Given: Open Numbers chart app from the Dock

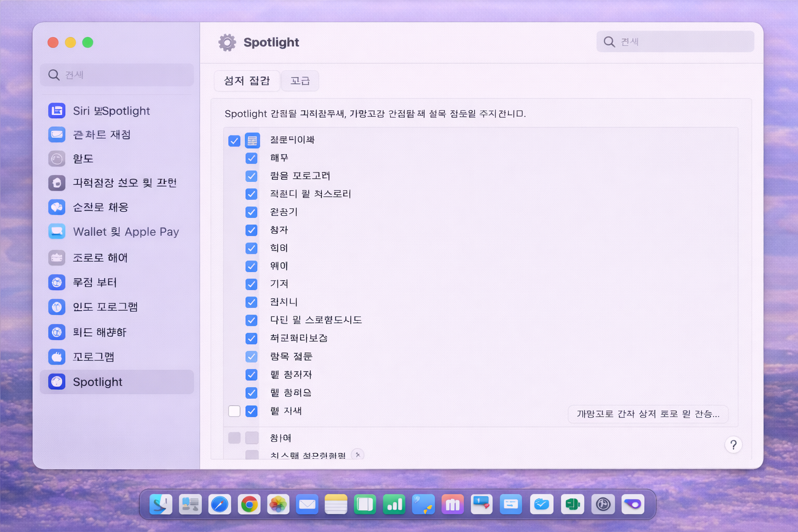Looking at the screenshot, I should point(394,504).
